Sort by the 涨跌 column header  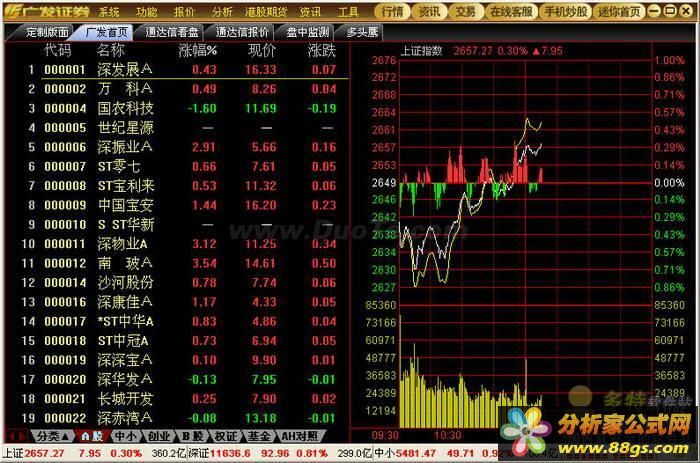click(322, 50)
